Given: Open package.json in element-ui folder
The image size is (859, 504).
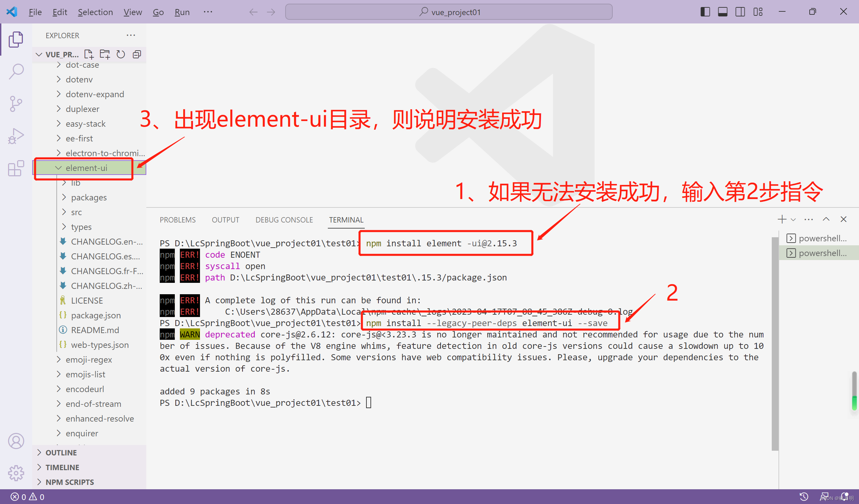Looking at the screenshot, I should point(96,315).
